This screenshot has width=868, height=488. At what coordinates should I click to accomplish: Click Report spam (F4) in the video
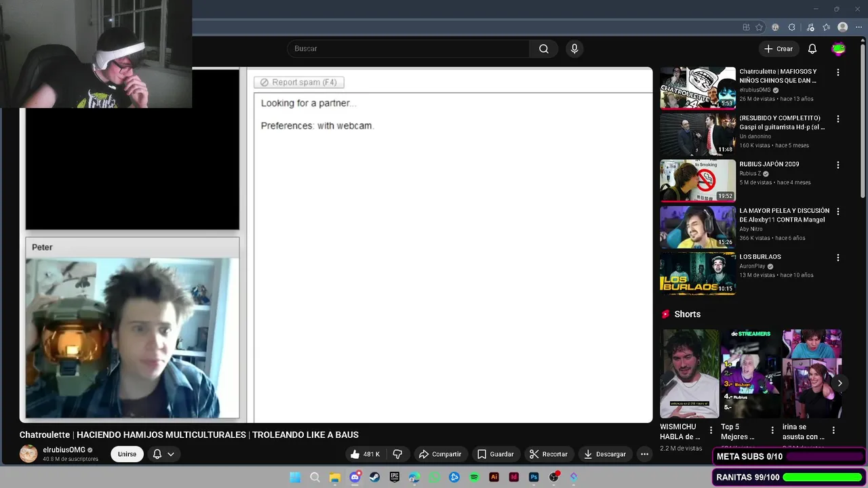[x=299, y=82]
